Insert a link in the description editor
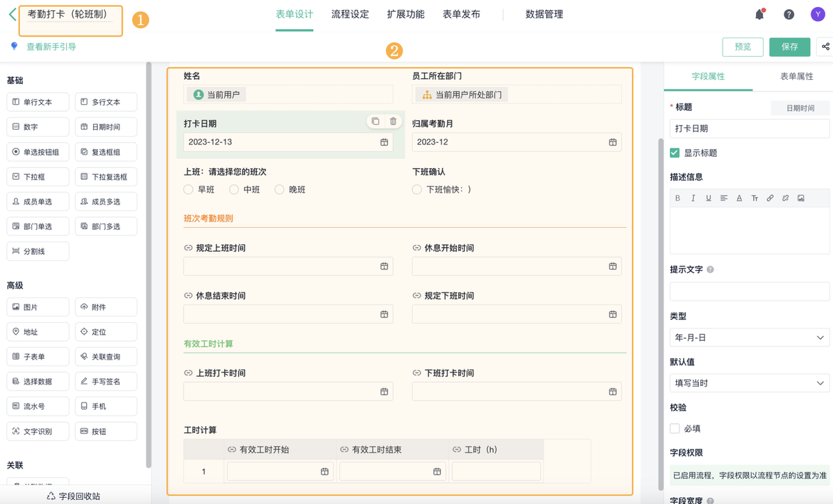 (x=770, y=198)
